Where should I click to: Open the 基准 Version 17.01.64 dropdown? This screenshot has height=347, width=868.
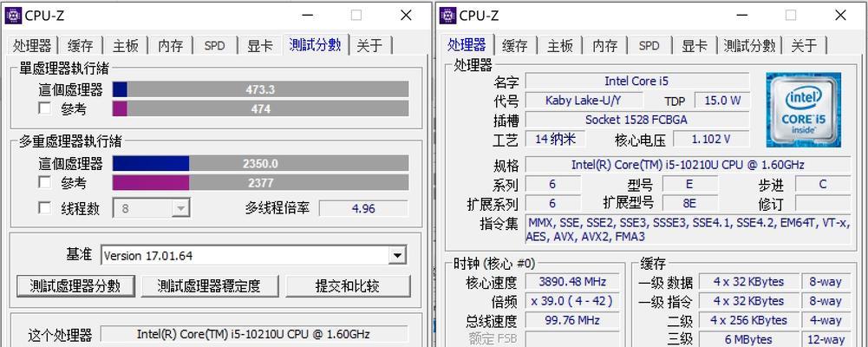(x=253, y=256)
